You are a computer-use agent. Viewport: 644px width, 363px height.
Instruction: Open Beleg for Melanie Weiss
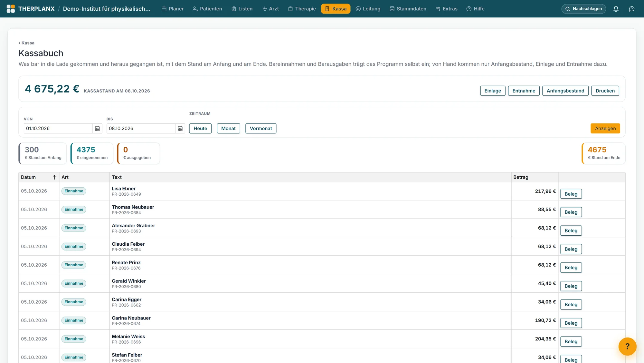point(571,341)
